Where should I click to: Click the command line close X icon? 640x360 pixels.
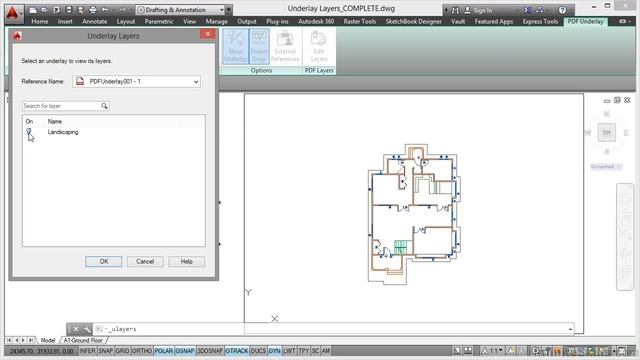[x=76, y=329]
